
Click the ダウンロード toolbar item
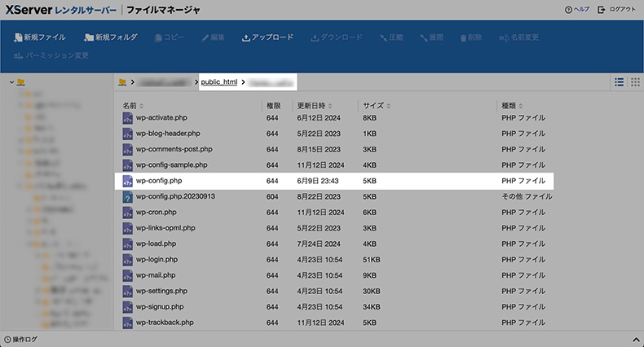click(x=337, y=37)
